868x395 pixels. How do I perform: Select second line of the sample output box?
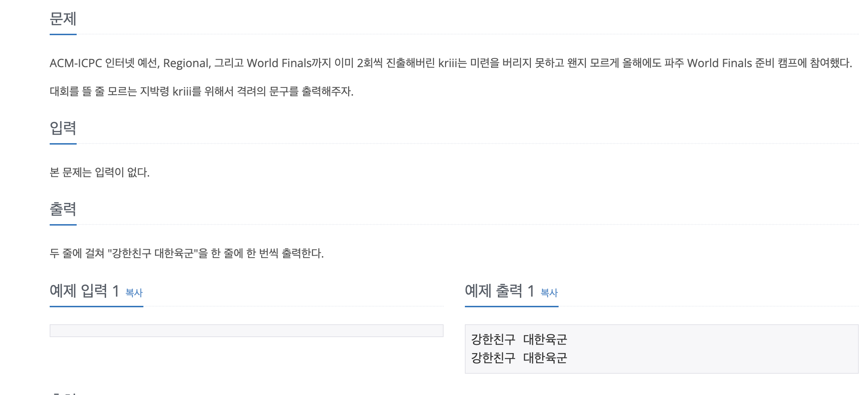pyautogui.click(x=519, y=358)
